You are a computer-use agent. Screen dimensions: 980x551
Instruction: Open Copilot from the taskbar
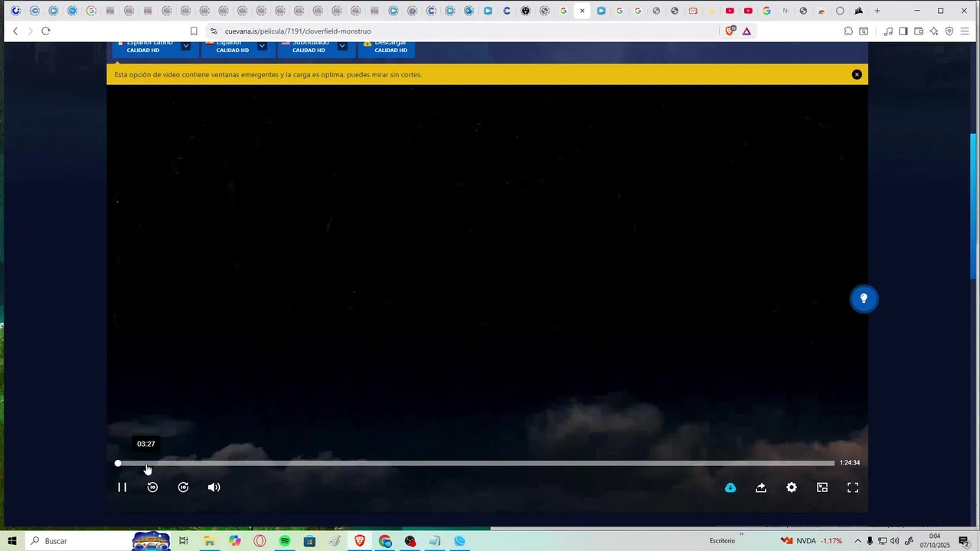click(x=234, y=541)
